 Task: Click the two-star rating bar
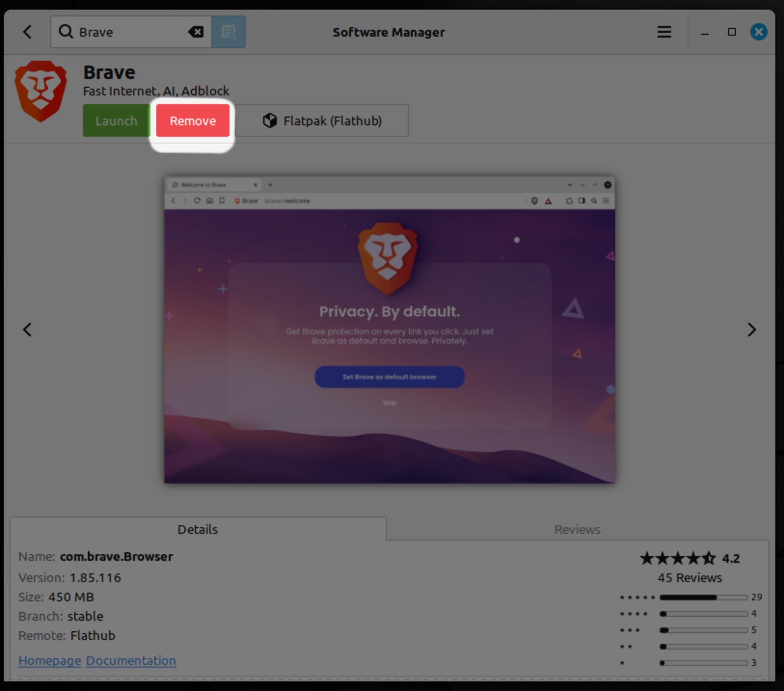pyautogui.click(x=703, y=647)
